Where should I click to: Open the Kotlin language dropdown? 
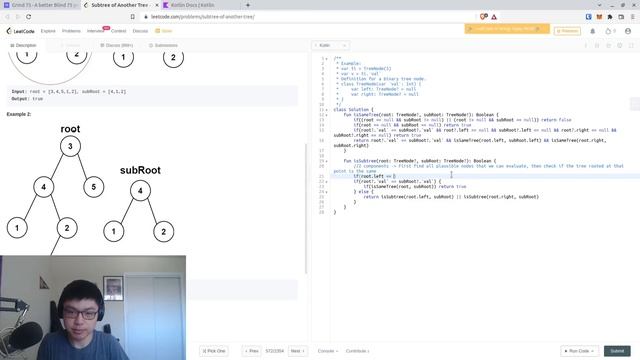pyautogui.click(x=331, y=45)
